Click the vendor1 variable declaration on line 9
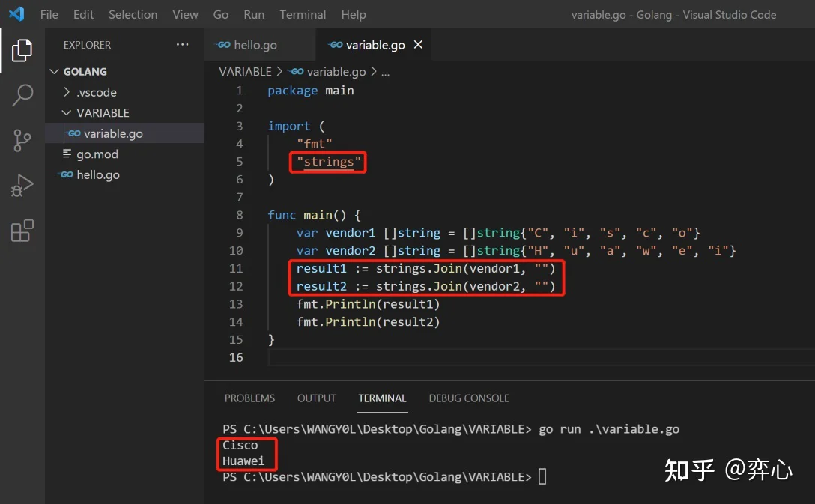Viewport: 815px width, 504px height. click(498, 233)
